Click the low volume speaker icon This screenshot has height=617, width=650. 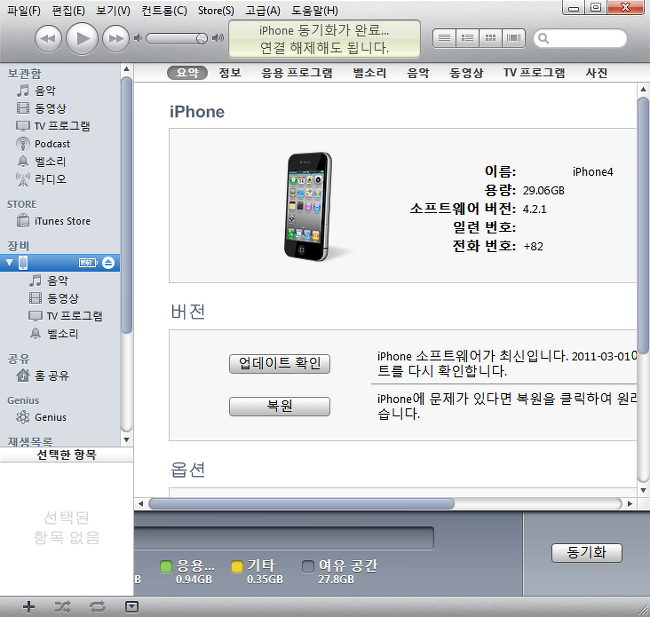pos(138,39)
